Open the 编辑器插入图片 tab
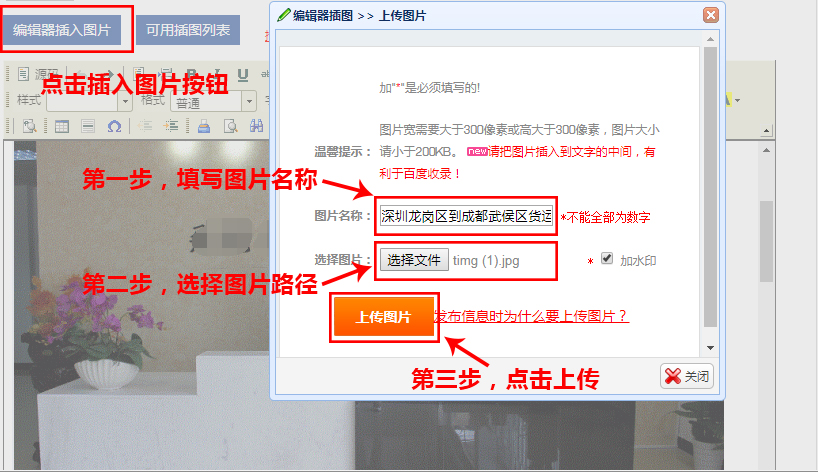This screenshot has height=472, width=818. coord(62,30)
